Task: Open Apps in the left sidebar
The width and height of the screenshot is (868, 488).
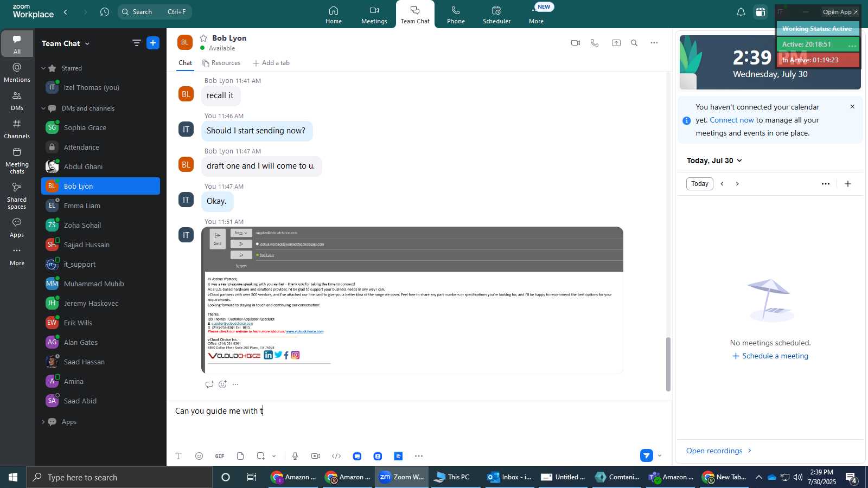Action: 17,228
